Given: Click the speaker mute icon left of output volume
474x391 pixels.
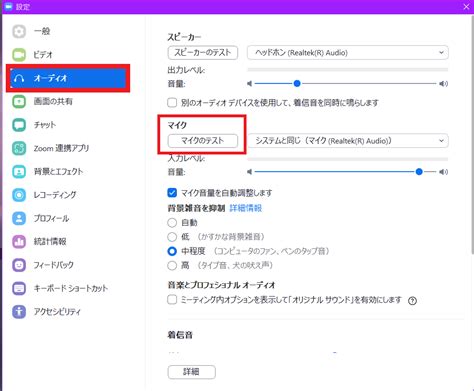Looking at the screenshot, I should [249, 83].
